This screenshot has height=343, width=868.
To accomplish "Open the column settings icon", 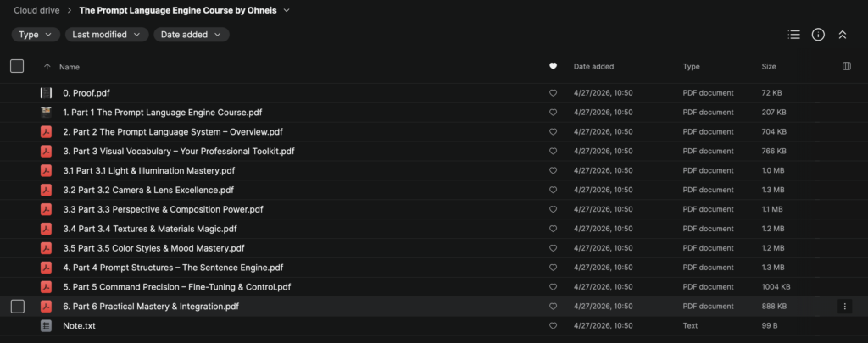I will point(847,66).
